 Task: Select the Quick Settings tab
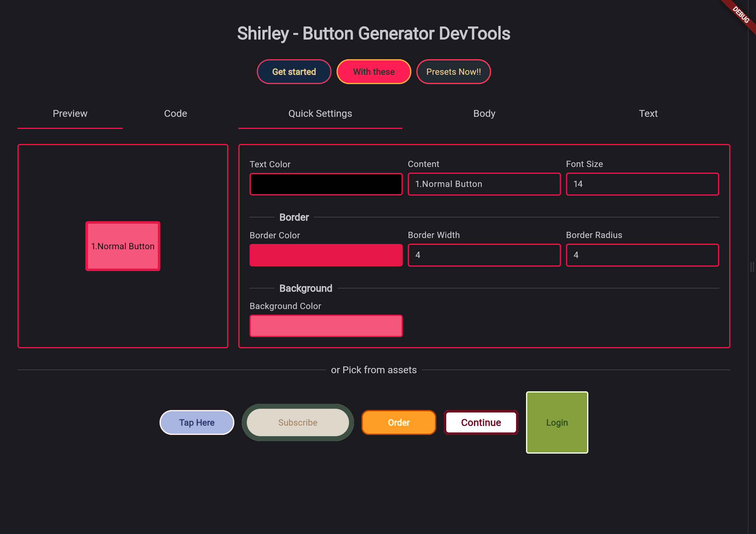point(320,114)
